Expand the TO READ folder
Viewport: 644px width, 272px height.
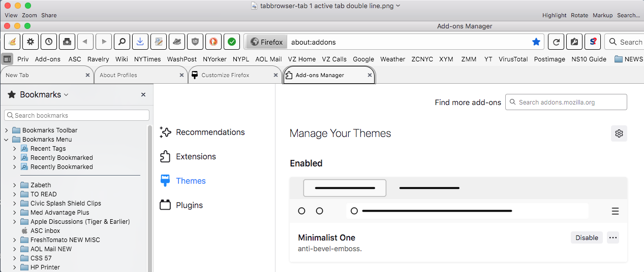pos(15,194)
